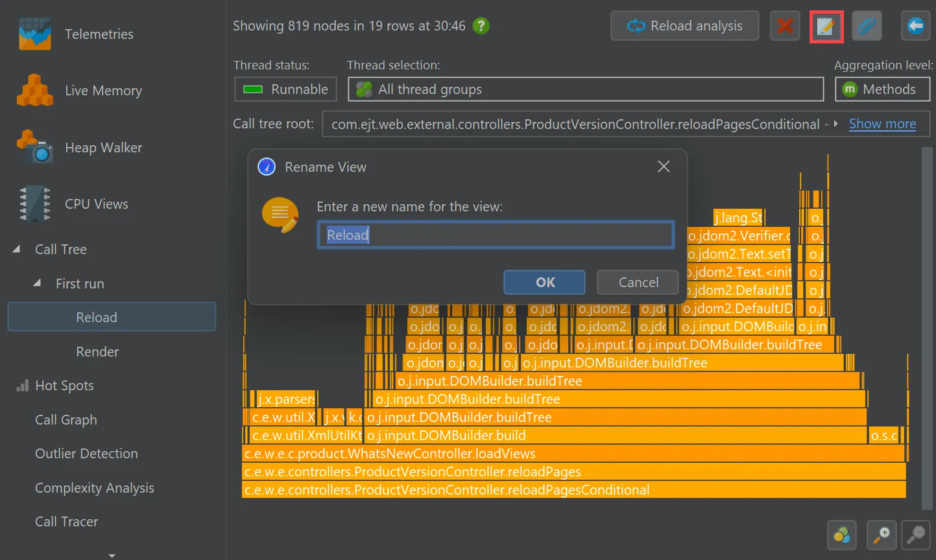Click o.j.input.DOMBuilder.build flame bar

pos(616,436)
